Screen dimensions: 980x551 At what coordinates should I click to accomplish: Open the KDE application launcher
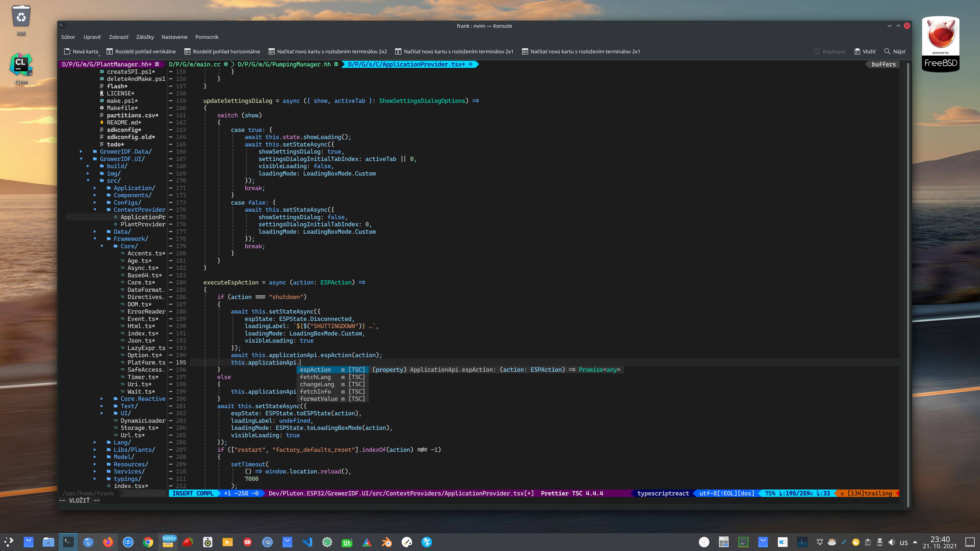pos(9,542)
